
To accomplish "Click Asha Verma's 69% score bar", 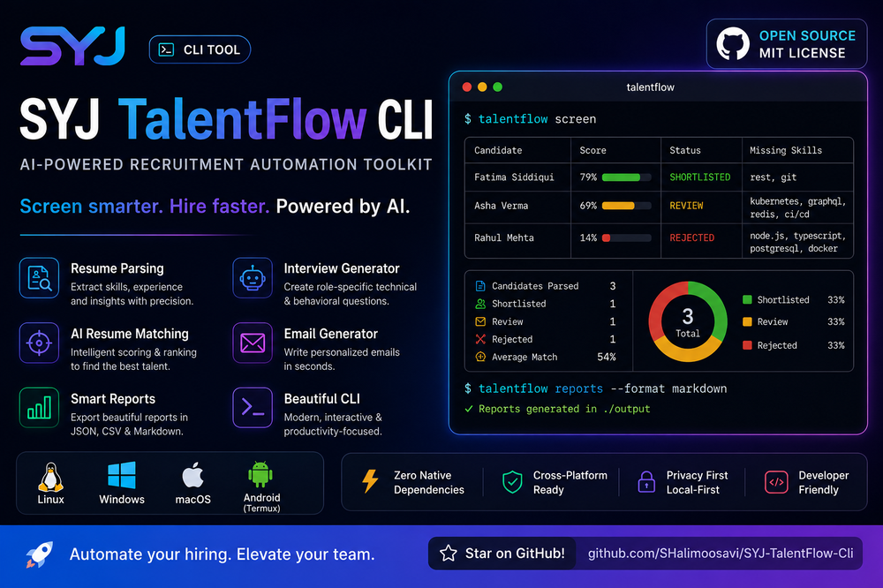I will tap(627, 206).
